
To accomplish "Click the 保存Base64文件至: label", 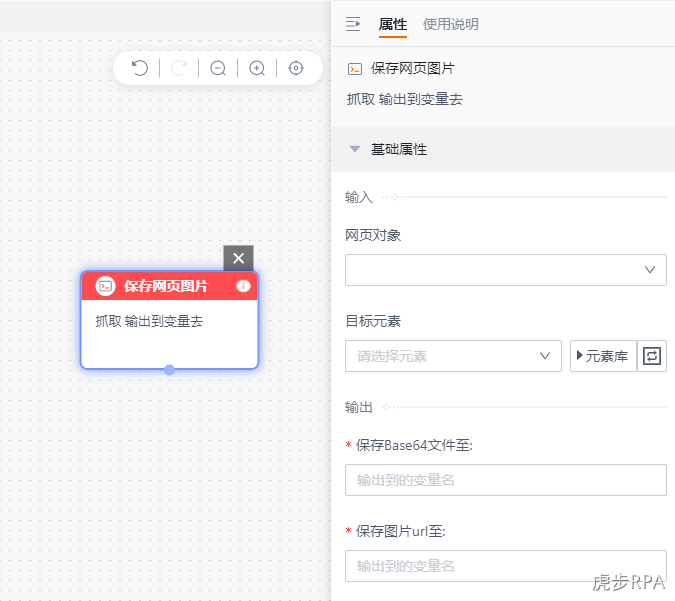I will pyautogui.click(x=414, y=445).
